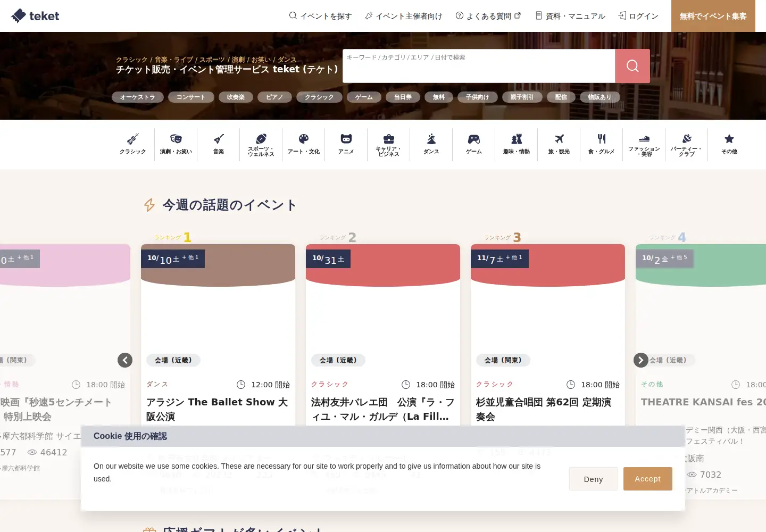Click 無料でイベント集客 button

(713, 16)
